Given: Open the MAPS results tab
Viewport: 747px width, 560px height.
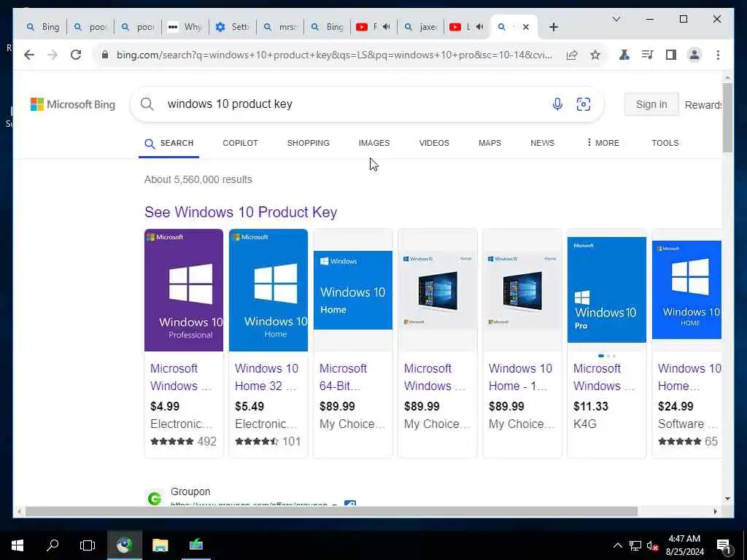Looking at the screenshot, I should [489, 143].
